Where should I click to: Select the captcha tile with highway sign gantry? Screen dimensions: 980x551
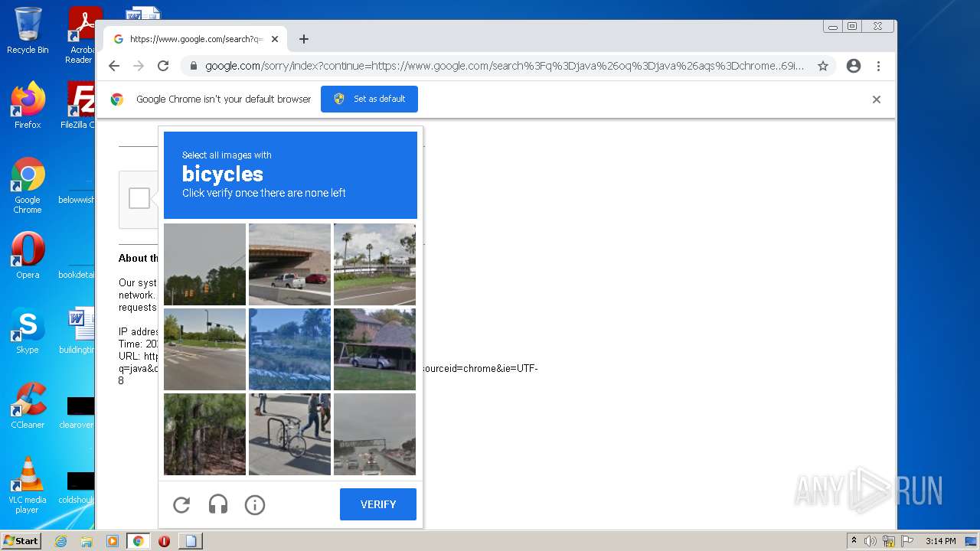coord(374,434)
